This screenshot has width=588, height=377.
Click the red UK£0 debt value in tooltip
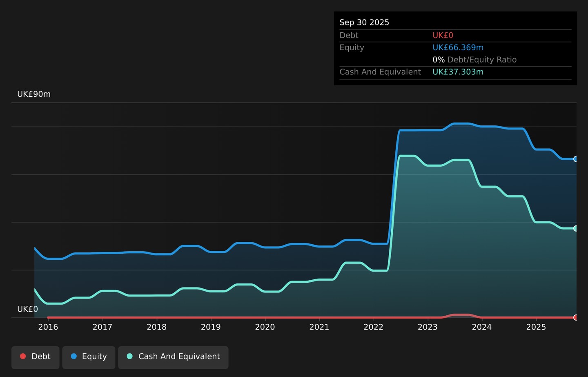443,36
